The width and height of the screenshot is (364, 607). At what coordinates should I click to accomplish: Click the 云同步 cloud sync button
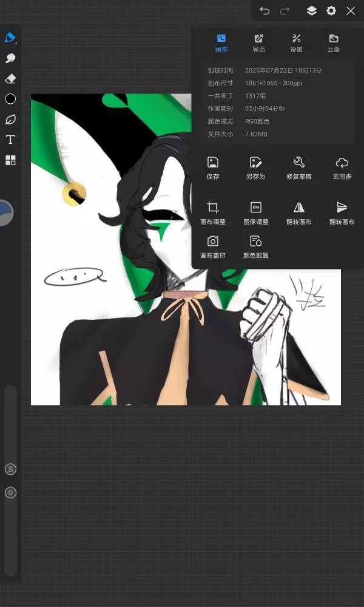tap(342, 168)
